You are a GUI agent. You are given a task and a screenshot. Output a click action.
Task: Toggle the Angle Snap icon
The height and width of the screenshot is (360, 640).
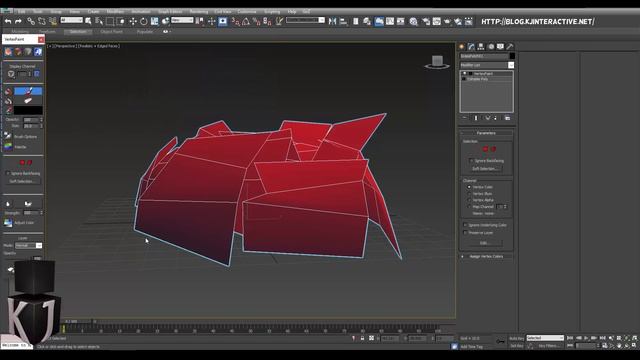tap(246, 21)
